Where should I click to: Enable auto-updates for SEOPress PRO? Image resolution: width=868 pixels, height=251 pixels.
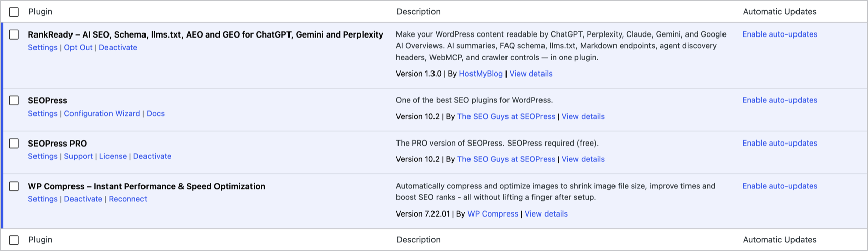[780, 143]
